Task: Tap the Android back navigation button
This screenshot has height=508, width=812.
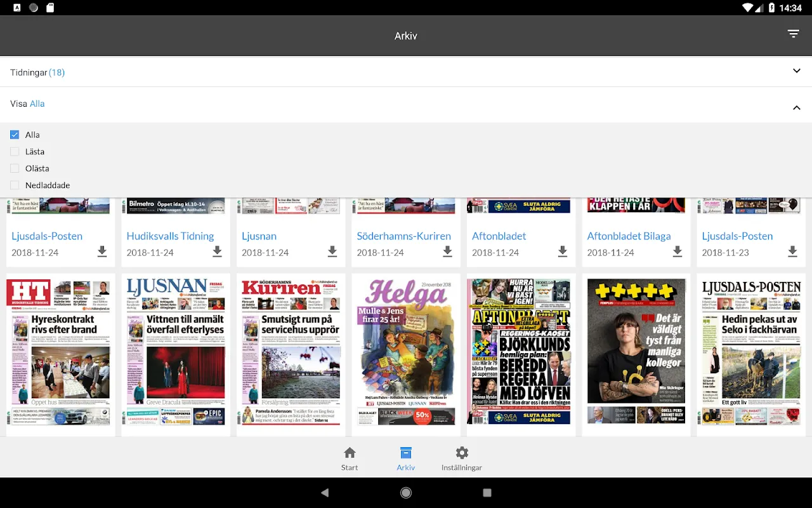Action: 325,493
